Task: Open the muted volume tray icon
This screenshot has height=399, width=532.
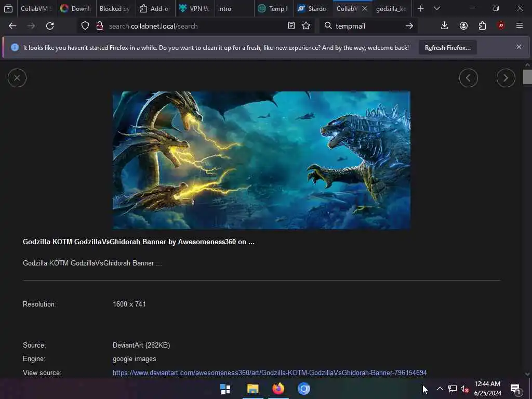Action: pos(464,389)
